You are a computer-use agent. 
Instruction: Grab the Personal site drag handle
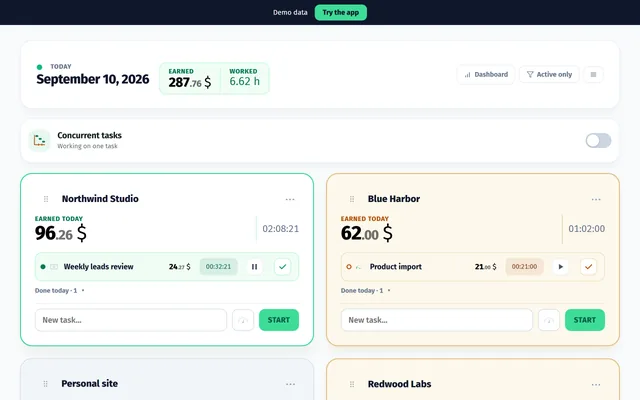point(45,384)
